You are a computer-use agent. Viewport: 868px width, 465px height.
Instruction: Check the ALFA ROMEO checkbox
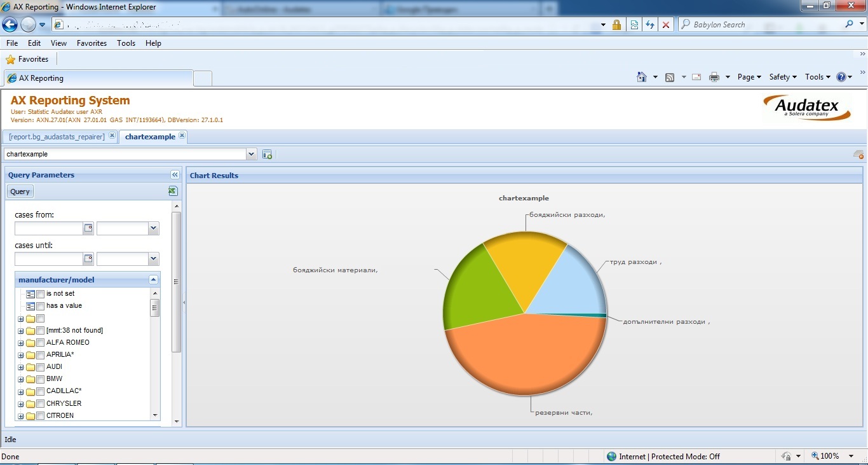click(x=41, y=343)
